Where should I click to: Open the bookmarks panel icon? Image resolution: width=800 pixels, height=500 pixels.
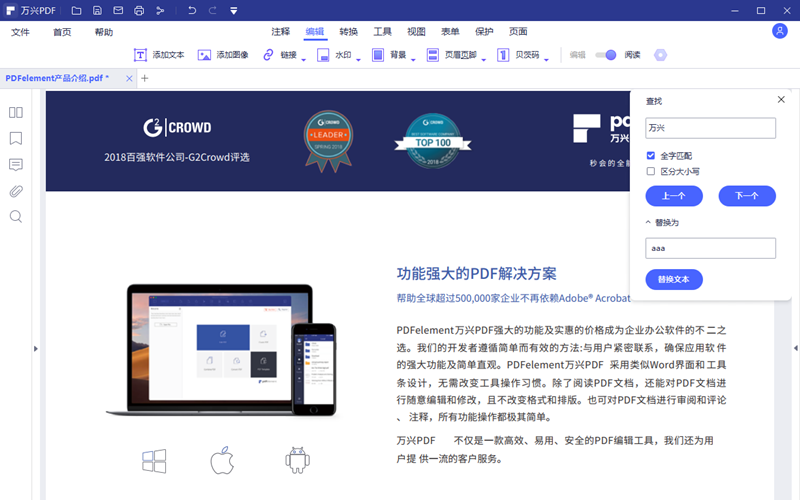coord(16,138)
